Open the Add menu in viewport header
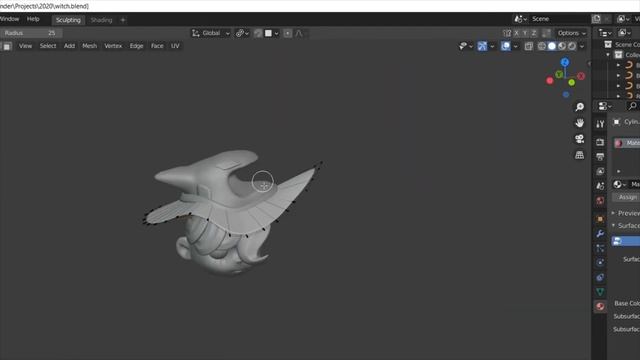Image resolution: width=640 pixels, height=360 pixels. click(69, 46)
